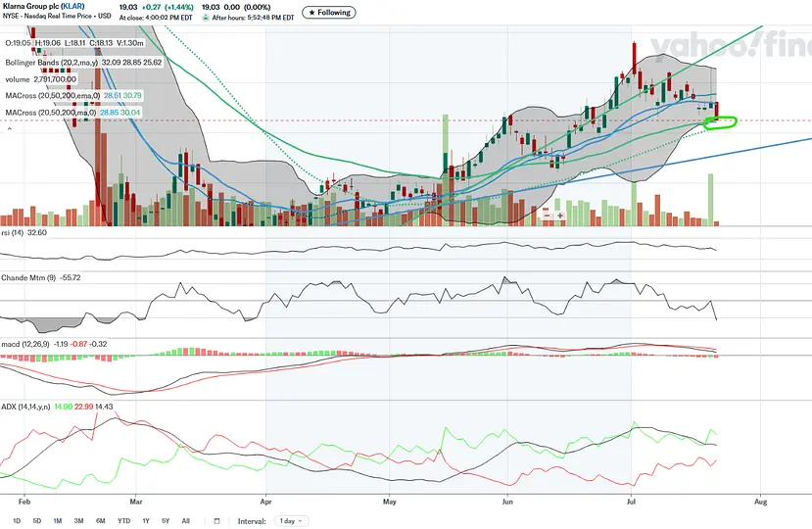The width and height of the screenshot is (812, 529).
Task: Click the Interval: label text
Action: tap(252, 521)
